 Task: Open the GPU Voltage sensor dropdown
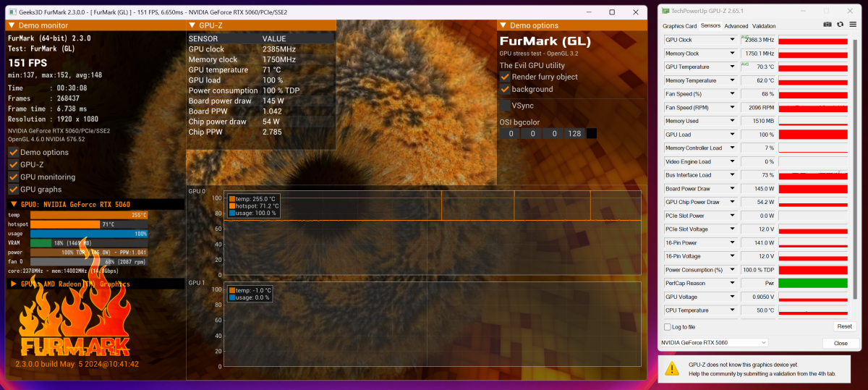tap(732, 297)
